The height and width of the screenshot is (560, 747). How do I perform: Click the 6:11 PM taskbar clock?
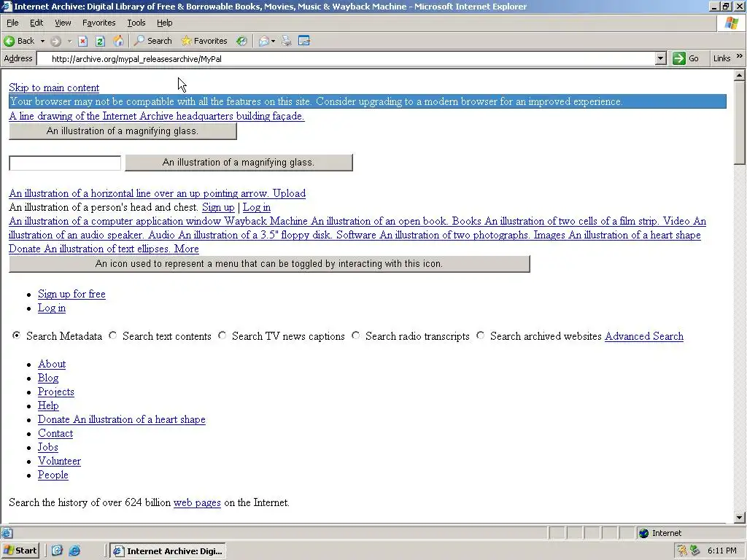pos(721,551)
